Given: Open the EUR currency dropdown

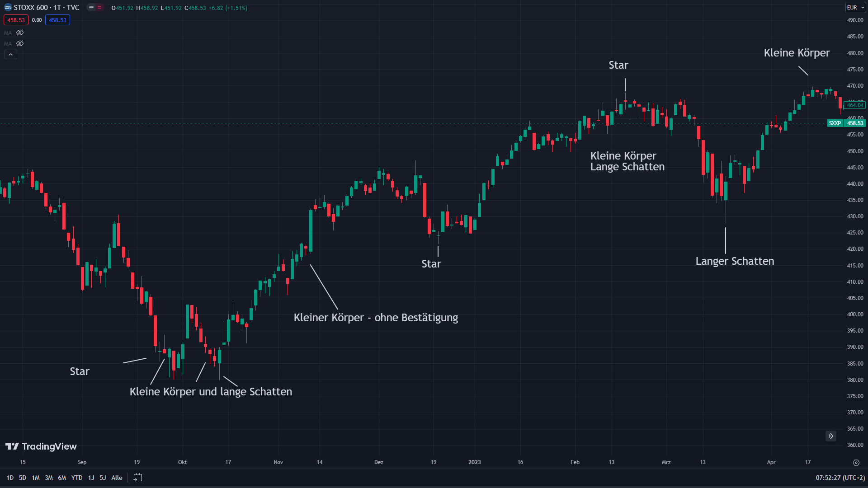Looking at the screenshot, I should tap(855, 8).
